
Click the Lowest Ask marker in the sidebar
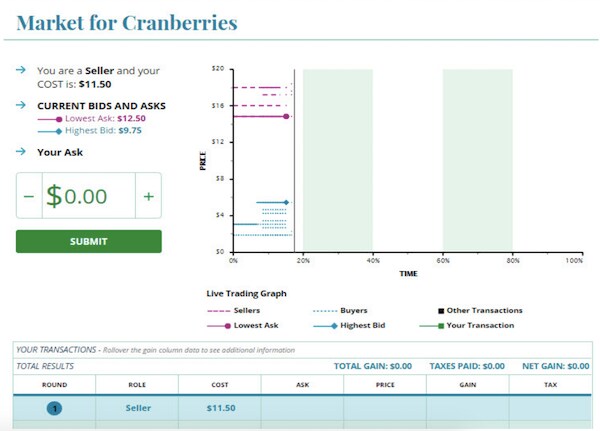click(58, 119)
